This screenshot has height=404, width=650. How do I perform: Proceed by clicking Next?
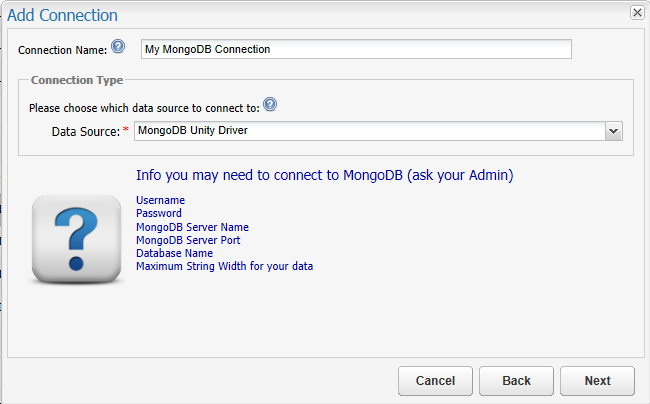pyautogui.click(x=597, y=381)
